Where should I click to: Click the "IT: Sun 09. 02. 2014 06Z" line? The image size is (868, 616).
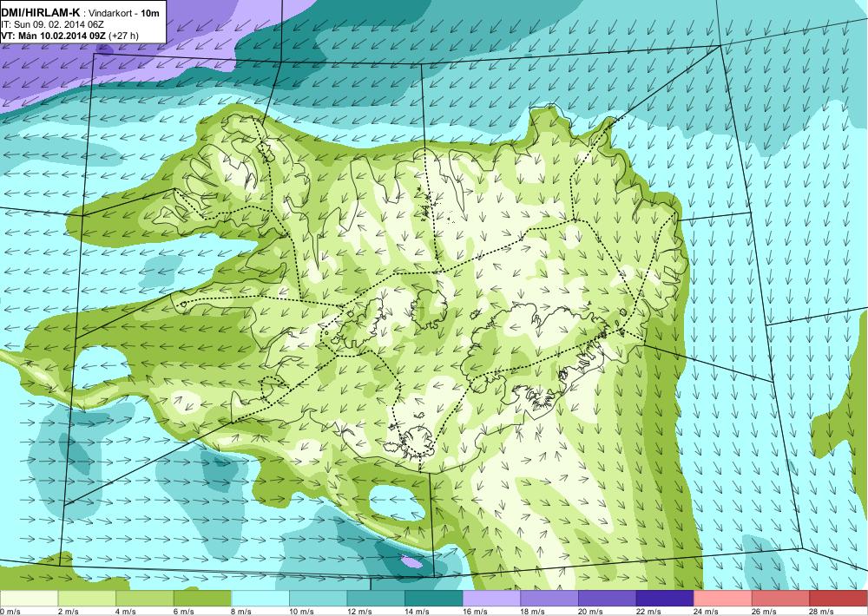point(52,24)
